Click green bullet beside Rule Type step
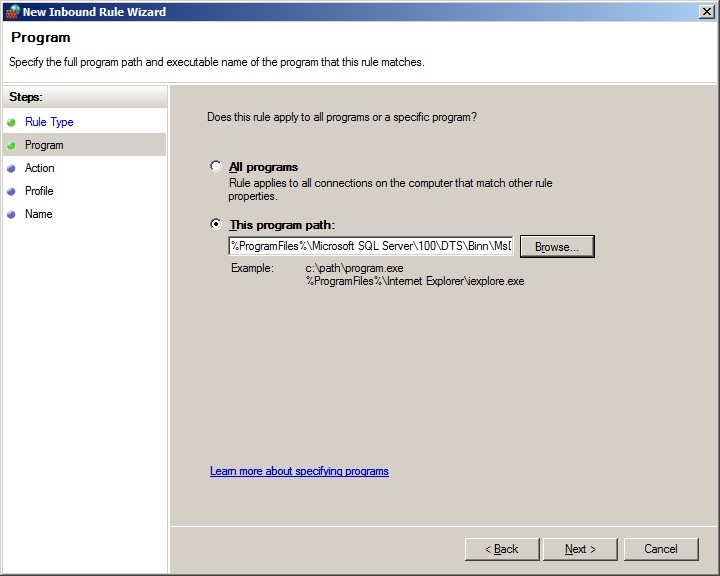The width and height of the screenshot is (720, 576). (11, 122)
